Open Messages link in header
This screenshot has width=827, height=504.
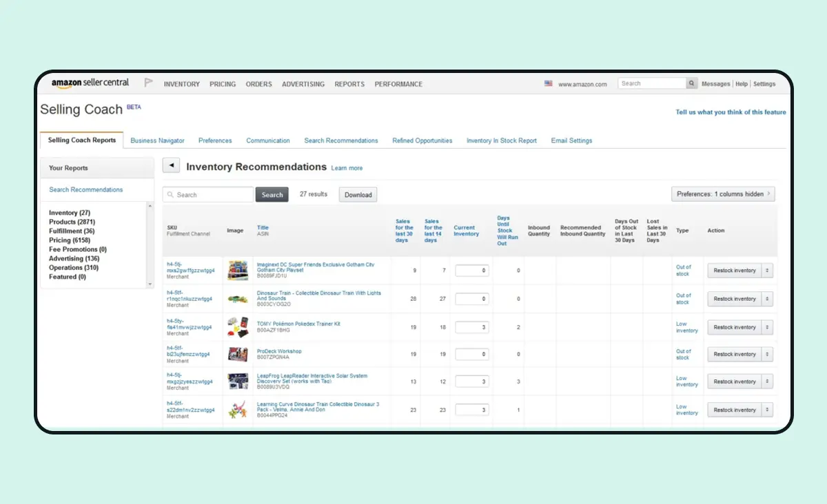click(715, 84)
